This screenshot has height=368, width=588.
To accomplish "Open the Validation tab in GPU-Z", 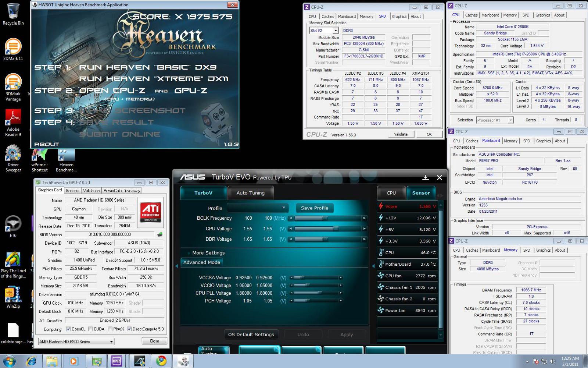I will tap(91, 191).
